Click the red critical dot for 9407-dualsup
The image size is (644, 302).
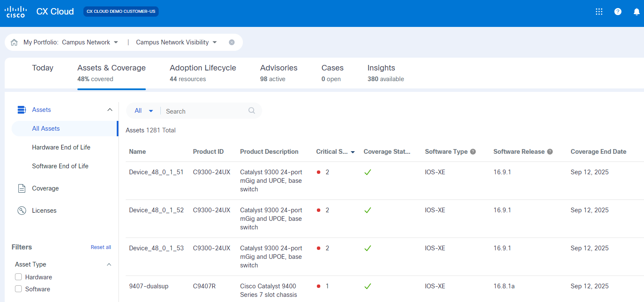(319, 286)
